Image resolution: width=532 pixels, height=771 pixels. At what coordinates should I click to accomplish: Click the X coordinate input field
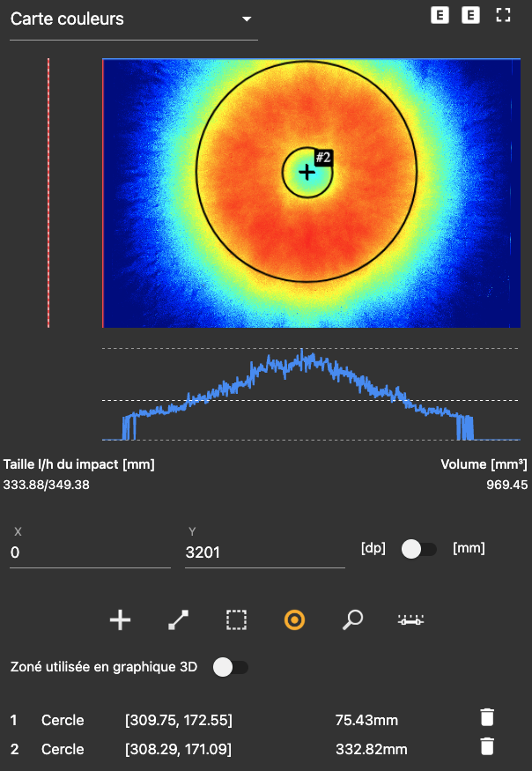pos(89,552)
